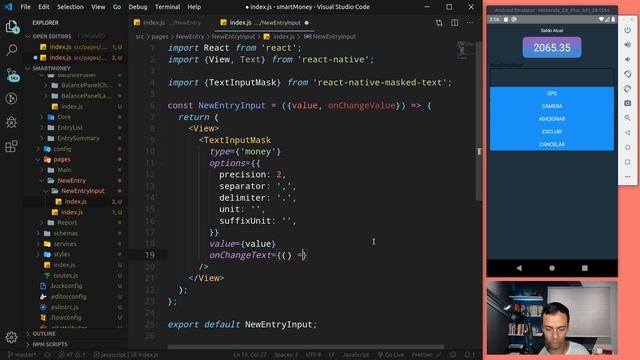Open the Debug menu

(138, 7)
